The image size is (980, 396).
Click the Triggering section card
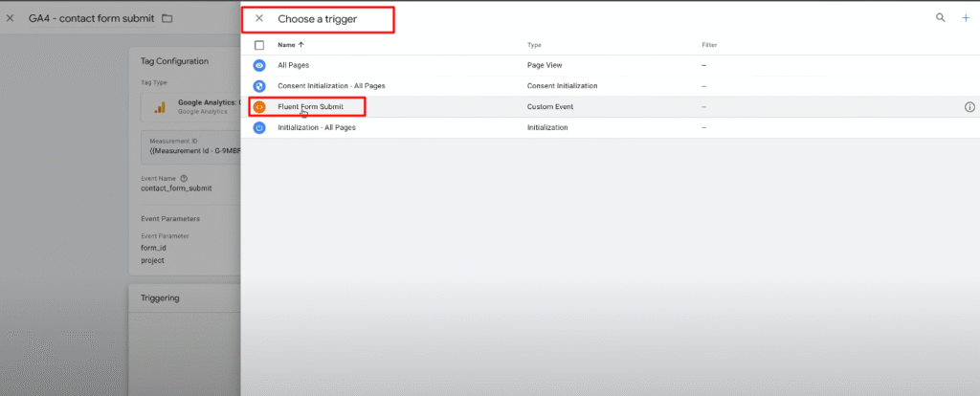184,298
